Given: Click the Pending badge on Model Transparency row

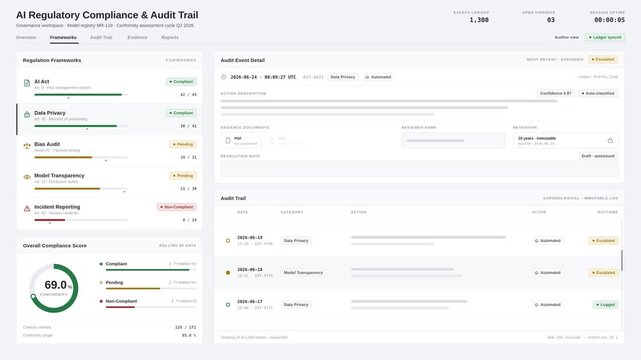Looking at the screenshot, I should 183,176.
